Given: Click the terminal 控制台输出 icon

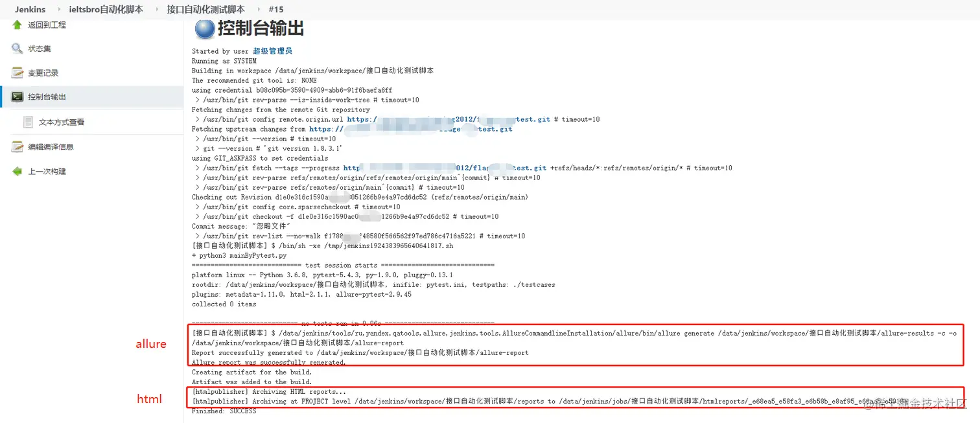Looking at the screenshot, I should [x=17, y=97].
